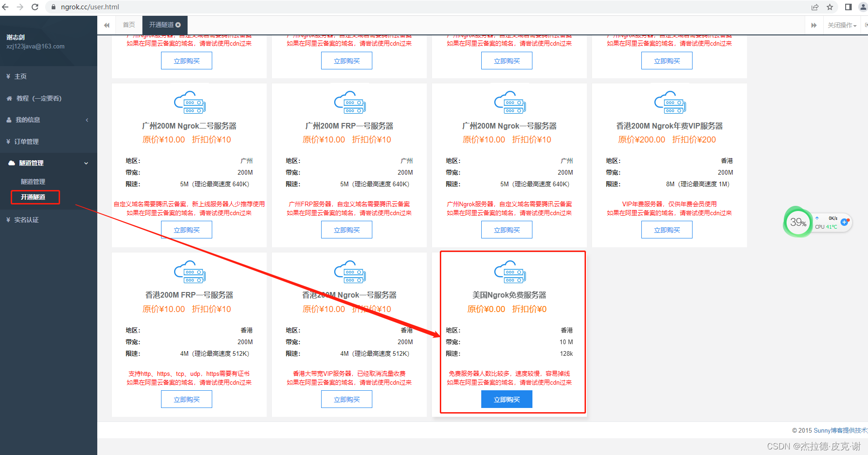Click the title 香港200M Ngrok年费VIP服务器
This screenshot has height=455, width=868.
(669, 126)
